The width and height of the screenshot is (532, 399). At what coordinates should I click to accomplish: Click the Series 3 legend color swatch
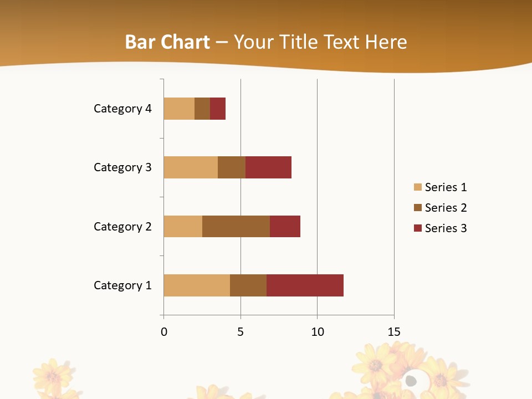tap(417, 228)
